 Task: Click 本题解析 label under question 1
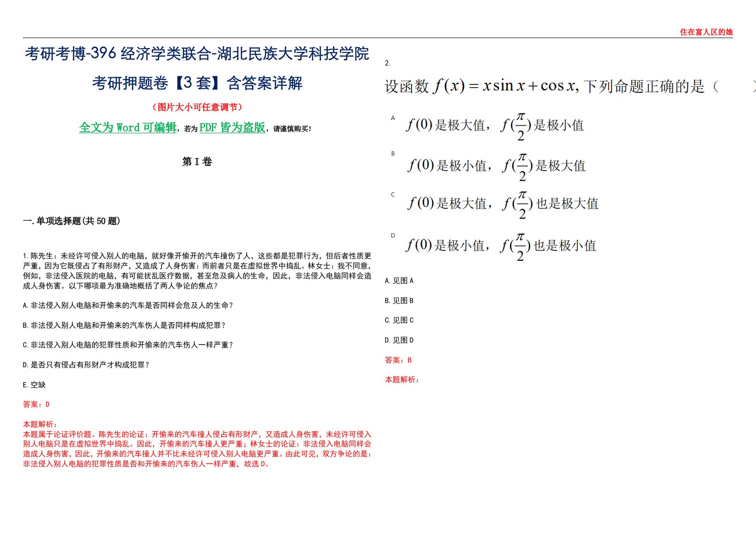[x=40, y=424]
